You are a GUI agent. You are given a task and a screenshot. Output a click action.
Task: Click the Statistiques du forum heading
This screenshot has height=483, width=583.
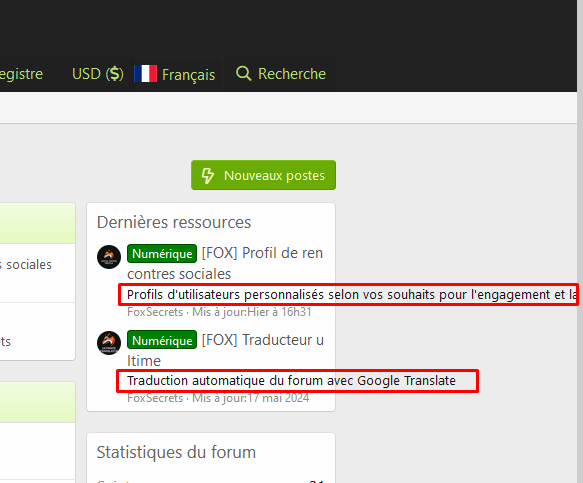tap(176, 453)
